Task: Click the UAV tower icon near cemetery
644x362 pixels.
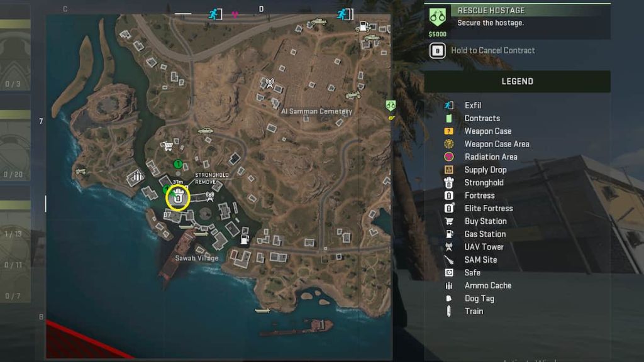Action: (x=269, y=83)
